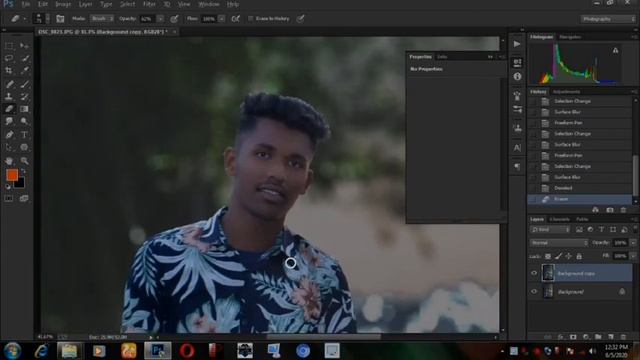Create a new layer icon
640x360 pixels.
click(x=611, y=337)
